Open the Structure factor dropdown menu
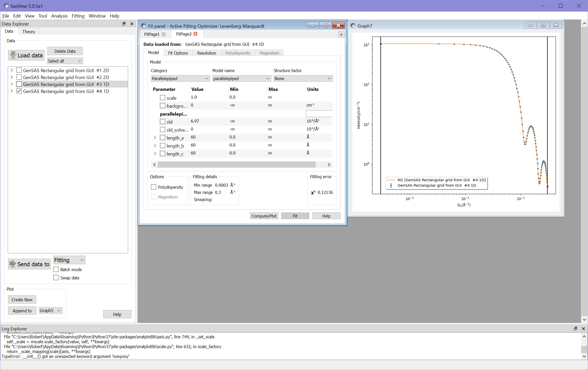The height and width of the screenshot is (370, 588). coord(302,79)
